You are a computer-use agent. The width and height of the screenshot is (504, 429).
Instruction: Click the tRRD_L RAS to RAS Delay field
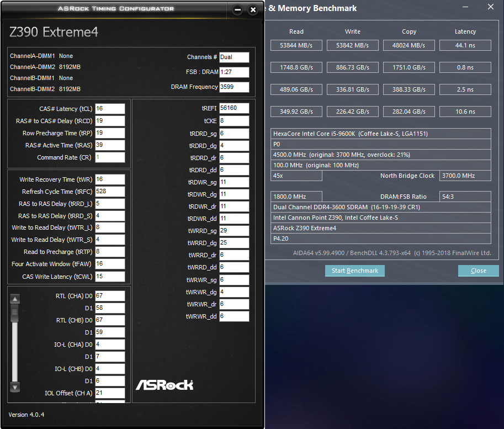(110, 204)
